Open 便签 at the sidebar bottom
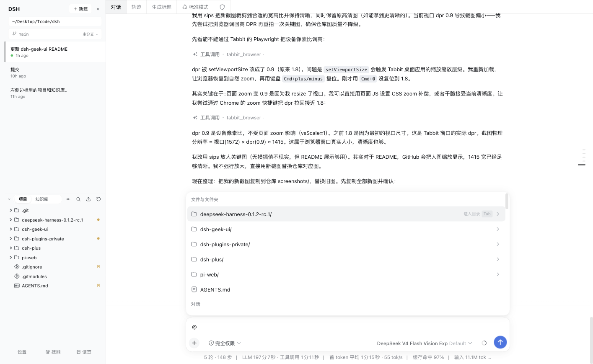The height and width of the screenshot is (364, 593). [x=84, y=352]
